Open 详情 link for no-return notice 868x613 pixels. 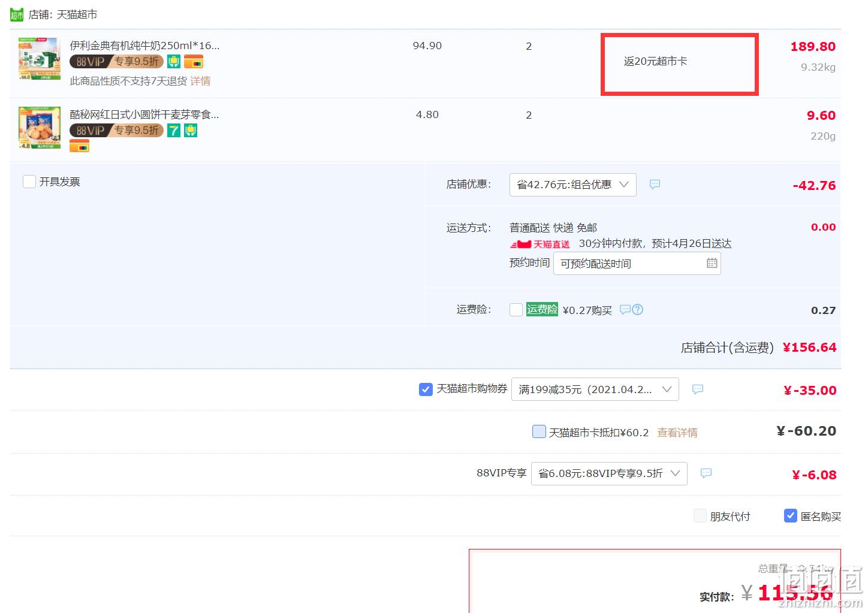pos(200,81)
